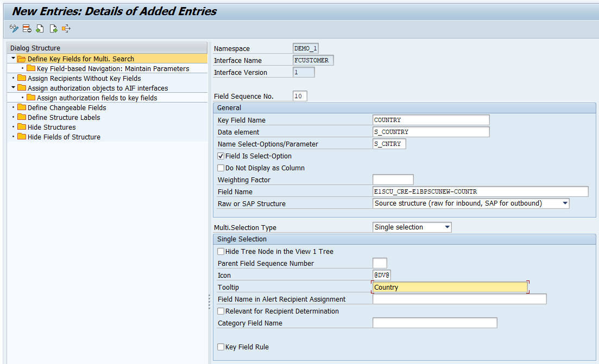
Task: Click the Field Name input E1SCU_CRE-E1BPSCUNEW-COUNTR
Action: tap(481, 191)
